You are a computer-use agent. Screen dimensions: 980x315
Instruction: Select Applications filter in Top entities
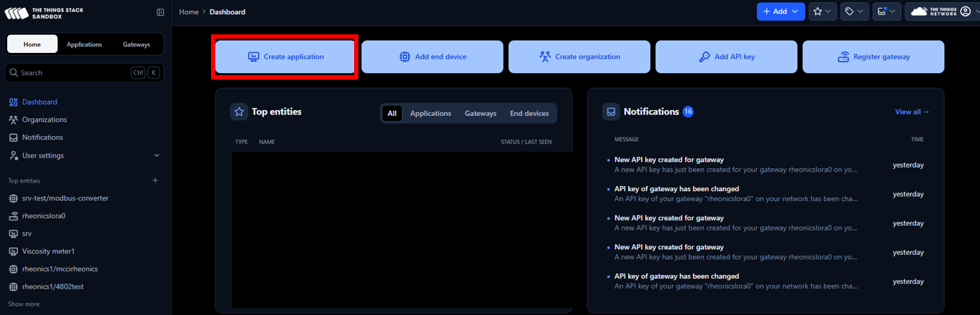(x=431, y=113)
